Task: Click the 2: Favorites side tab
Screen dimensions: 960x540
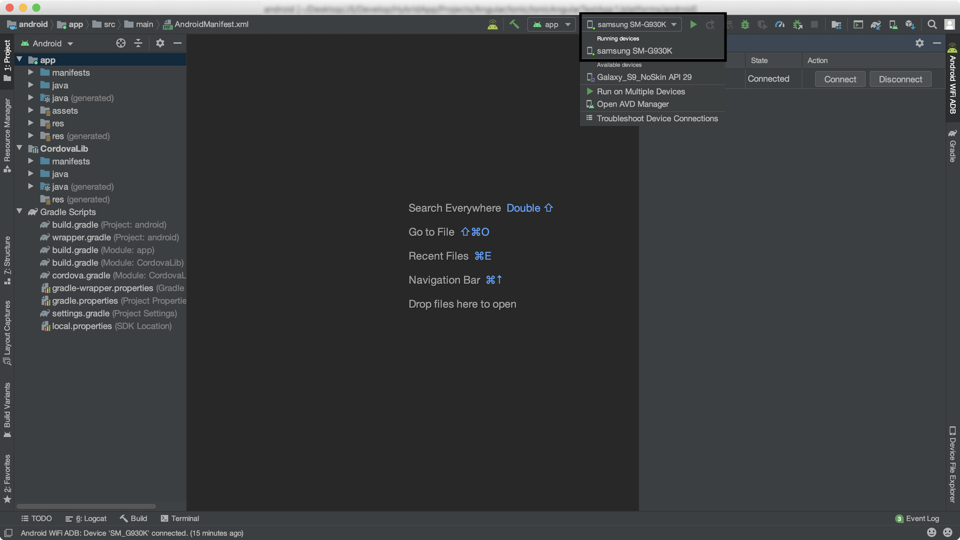Action: (x=7, y=478)
